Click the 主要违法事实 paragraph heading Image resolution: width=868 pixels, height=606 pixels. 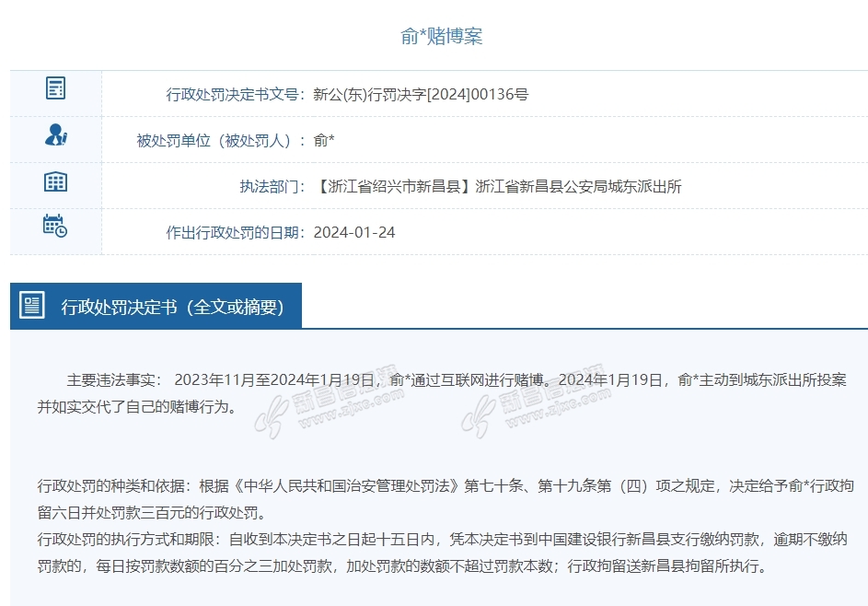click(x=113, y=380)
